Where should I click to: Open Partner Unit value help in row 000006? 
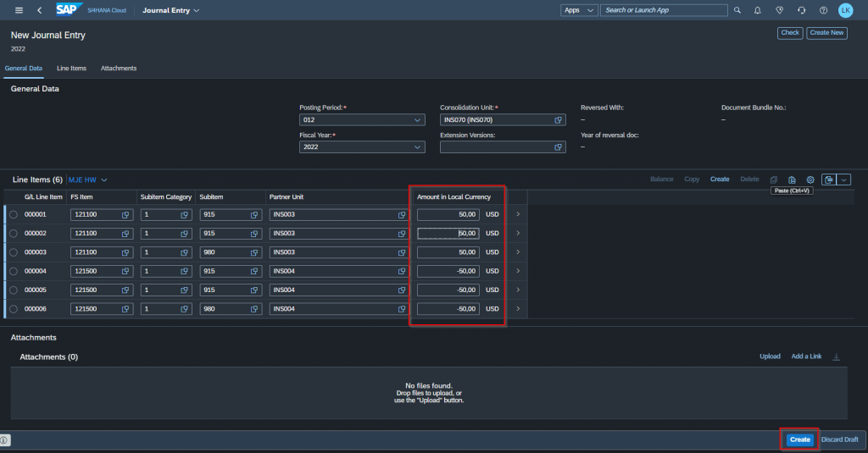tap(402, 309)
